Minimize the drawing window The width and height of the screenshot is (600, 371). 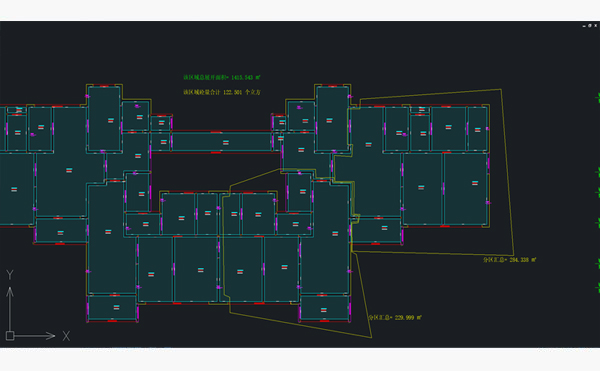(584, 26)
